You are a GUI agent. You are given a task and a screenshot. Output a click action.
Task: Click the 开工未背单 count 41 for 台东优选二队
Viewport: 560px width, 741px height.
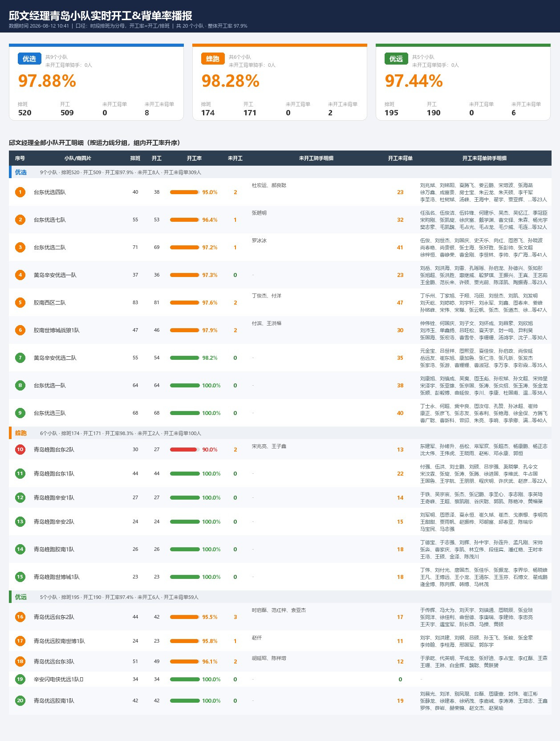pyautogui.click(x=400, y=248)
